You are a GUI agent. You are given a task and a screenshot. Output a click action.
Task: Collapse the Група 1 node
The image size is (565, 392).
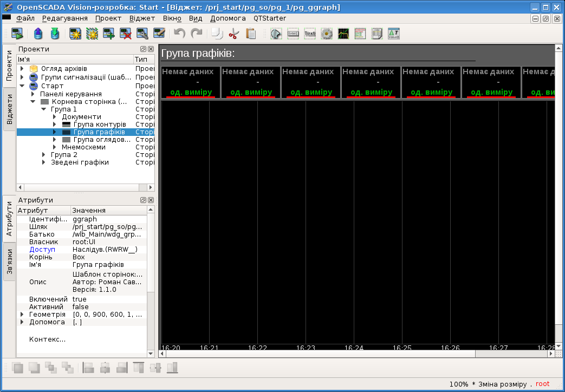pos(43,109)
